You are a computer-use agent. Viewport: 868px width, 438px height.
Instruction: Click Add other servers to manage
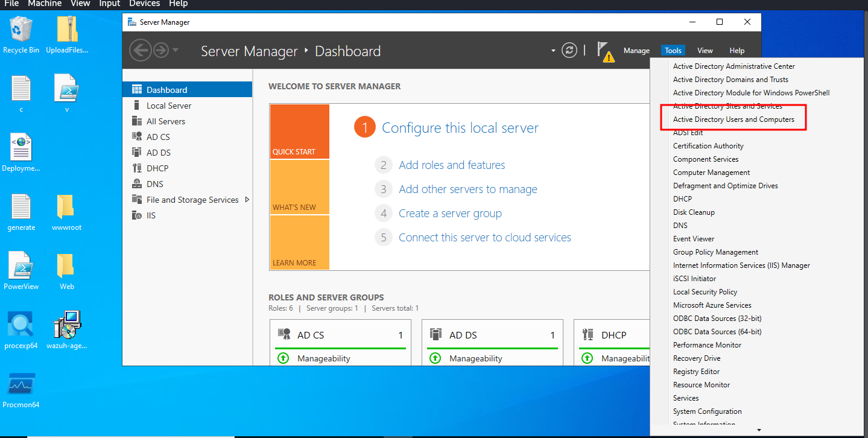point(468,189)
